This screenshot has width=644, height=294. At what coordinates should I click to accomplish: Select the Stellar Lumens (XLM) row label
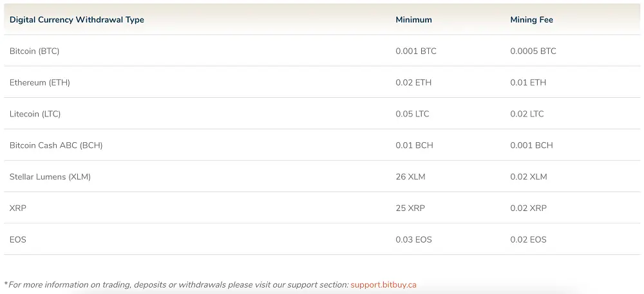(x=50, y=177)
